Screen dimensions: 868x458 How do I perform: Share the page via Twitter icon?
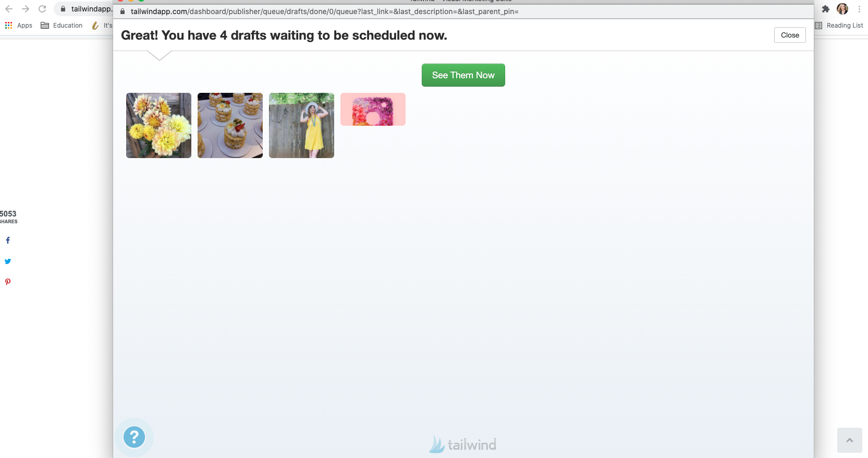[8, 261]
